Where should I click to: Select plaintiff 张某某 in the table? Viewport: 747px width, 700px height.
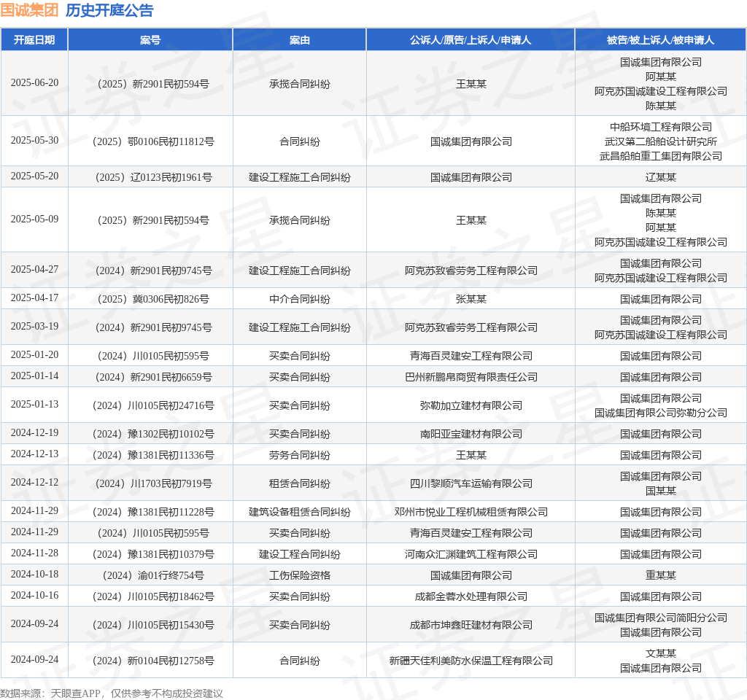[471, 299]
